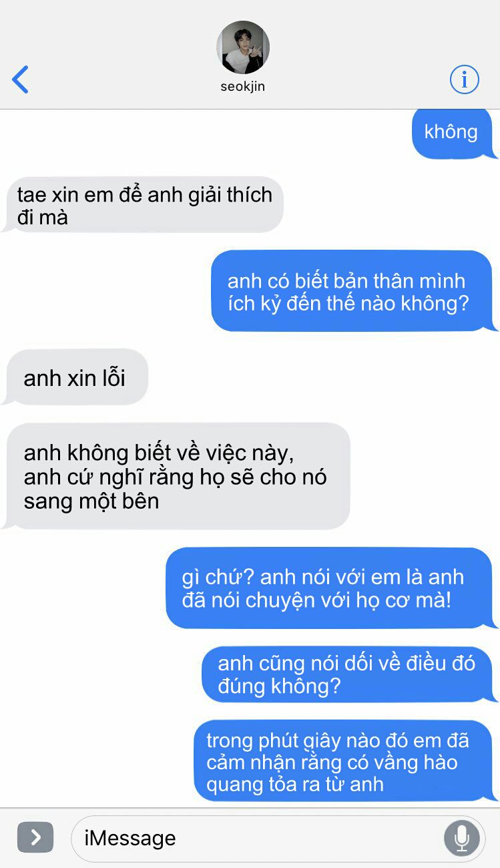The image size is (500, 868).
Task: Tap the "anh xin lỗi" message bubble
Action: click(x=75, y=377)
